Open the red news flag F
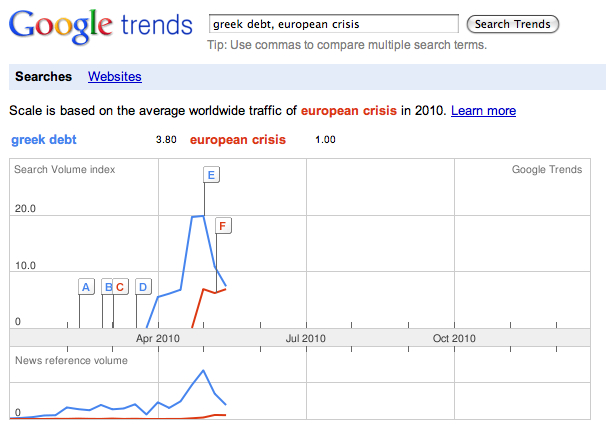The image size is (606, 431). [224, 225]
